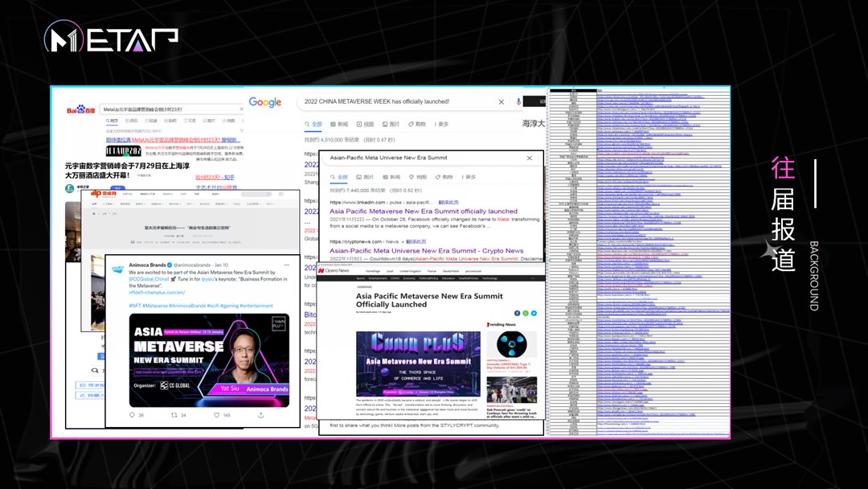Focus the 2022 CHINA METAVERSE WEEK search field
The width and height of the screenshot is (868, 489).
pos(410,102)
